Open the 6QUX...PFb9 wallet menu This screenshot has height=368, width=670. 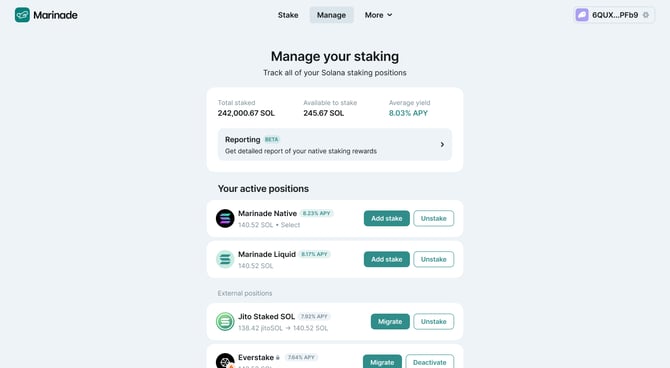click(614, 15)
